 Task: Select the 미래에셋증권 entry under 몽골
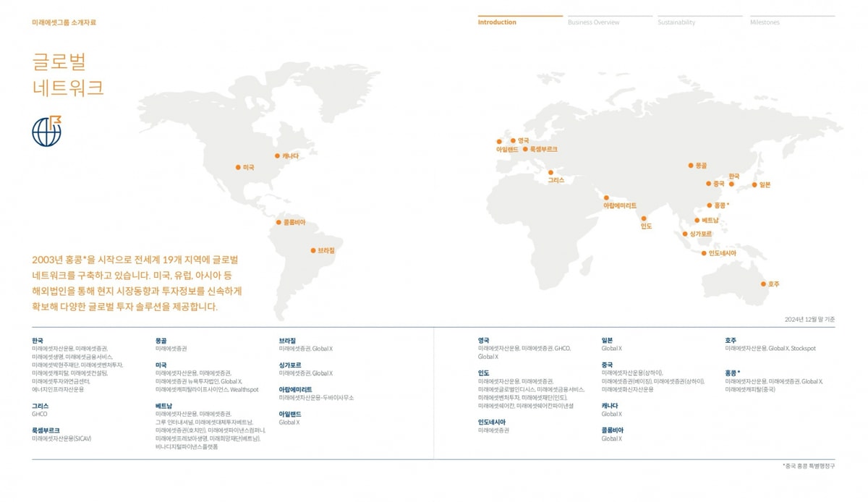(x=171, y=349)
